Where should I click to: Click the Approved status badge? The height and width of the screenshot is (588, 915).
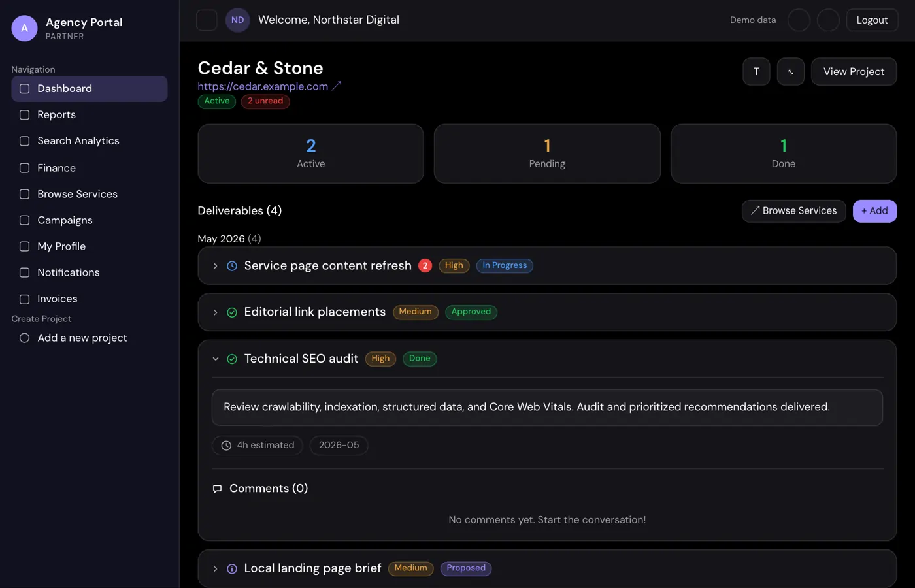point(471,312)
